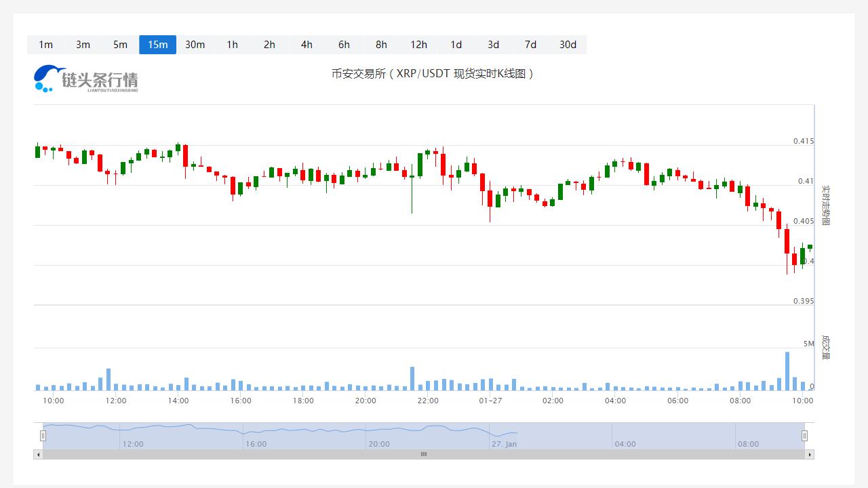This screenshot has height=488, width=868.
Task: Click the 链头条行情 logo
Action: coord(86,79)
